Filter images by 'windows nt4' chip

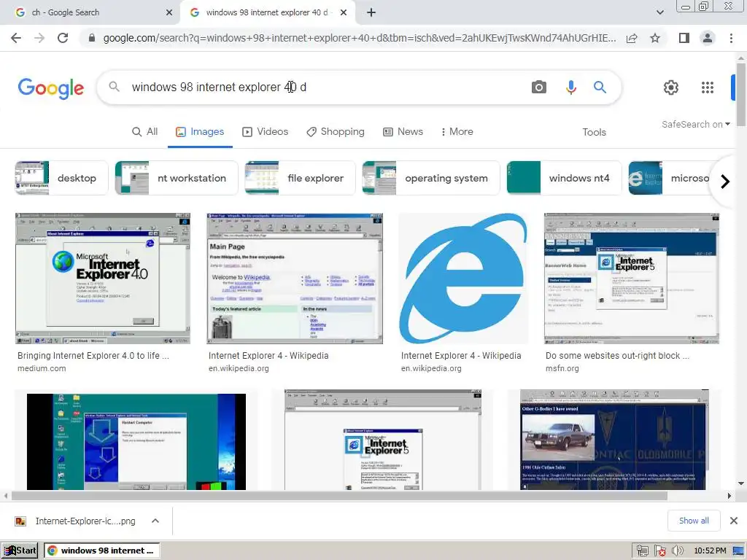click(x=564, y=178)
